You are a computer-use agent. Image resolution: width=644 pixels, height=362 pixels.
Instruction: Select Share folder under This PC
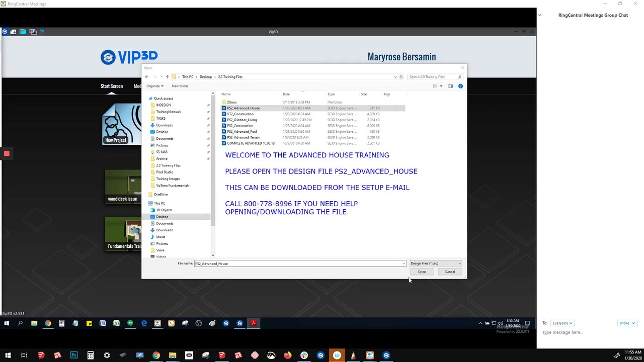point(160,250)
